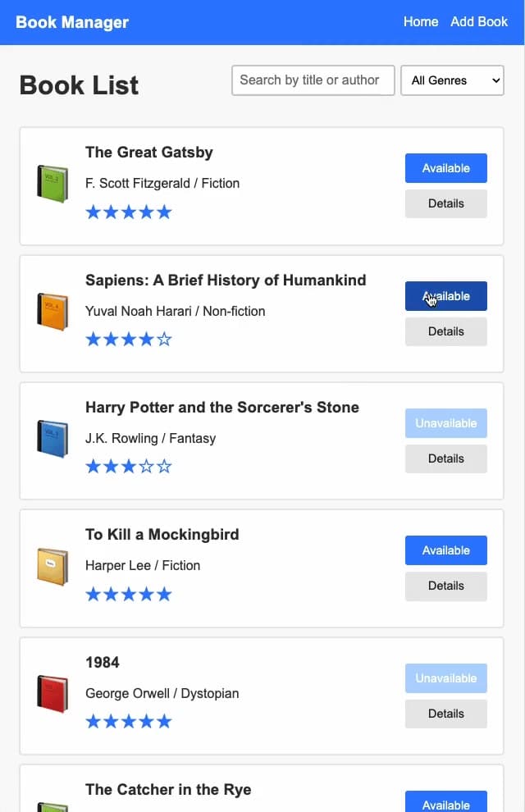This screenshot has height=812, width=525.
Task: Toggle the Unavailable status for 1984
Action: [x=445, y=677]
